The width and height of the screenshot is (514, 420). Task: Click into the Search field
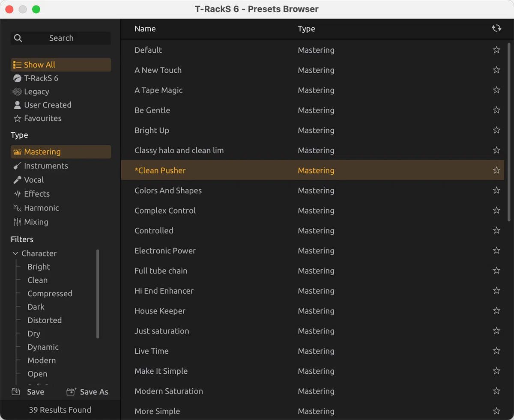(61, 38)
